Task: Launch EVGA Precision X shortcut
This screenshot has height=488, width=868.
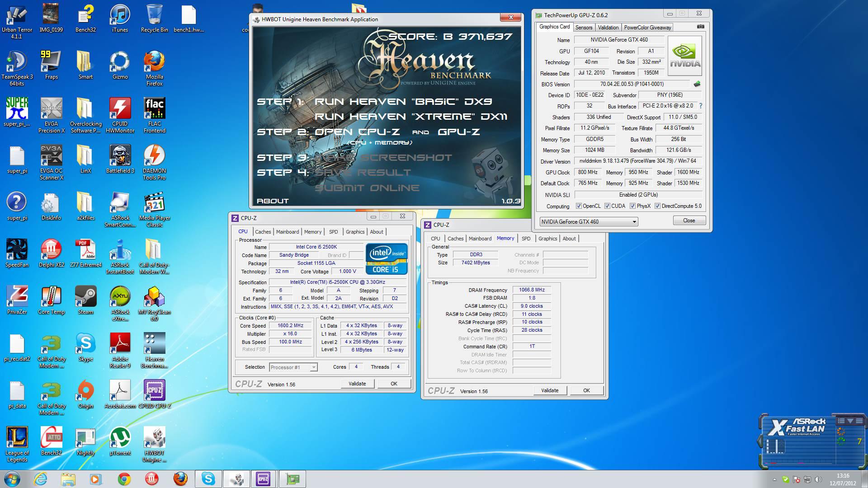Action: pos(51,116)
